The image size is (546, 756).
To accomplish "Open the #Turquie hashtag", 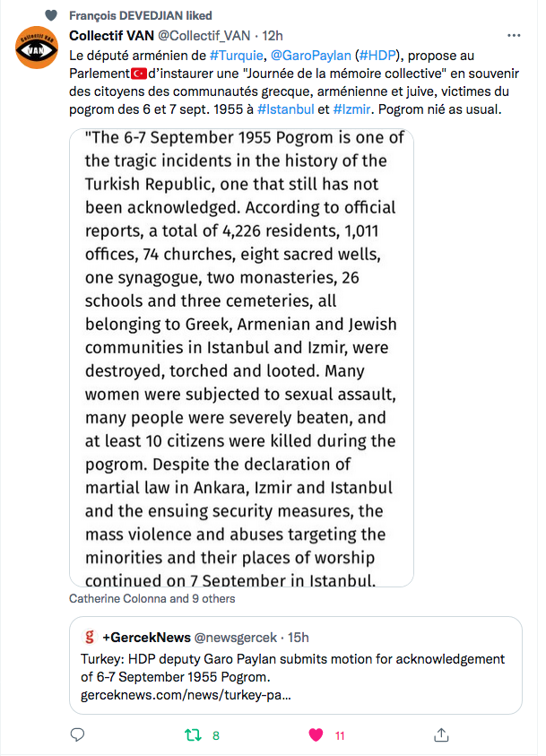I will pos(236,56).
